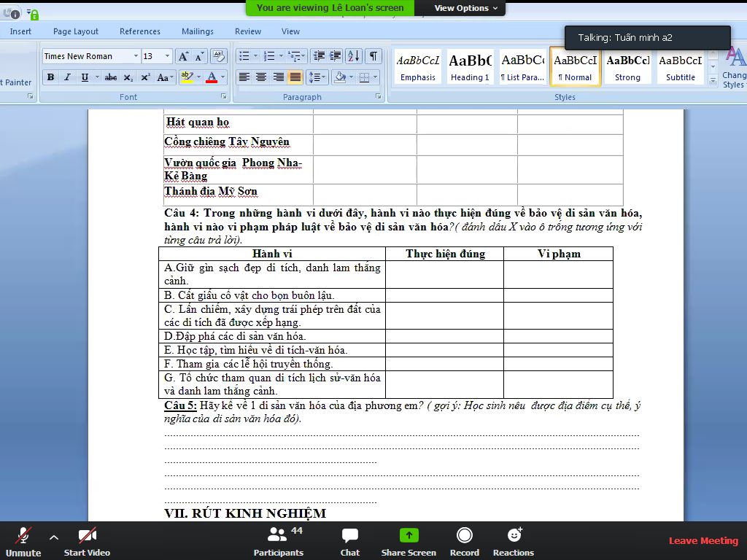Align text left

[x=244, y=77]
